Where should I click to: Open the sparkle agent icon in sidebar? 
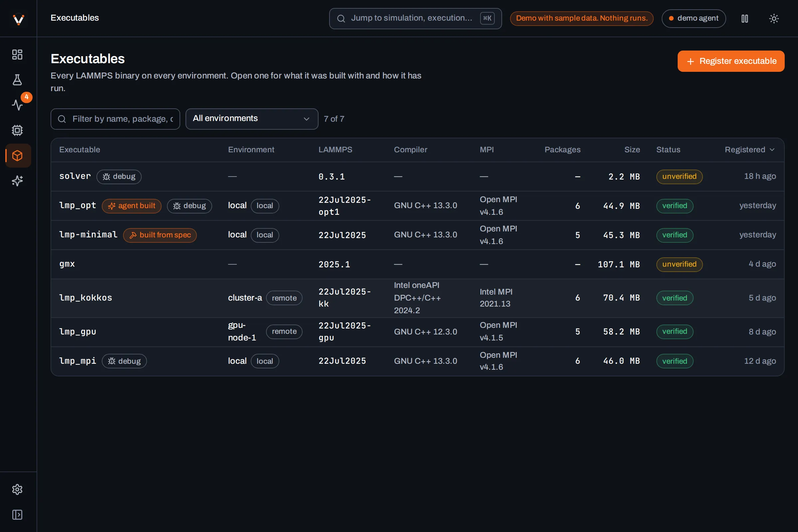point(17,181)
